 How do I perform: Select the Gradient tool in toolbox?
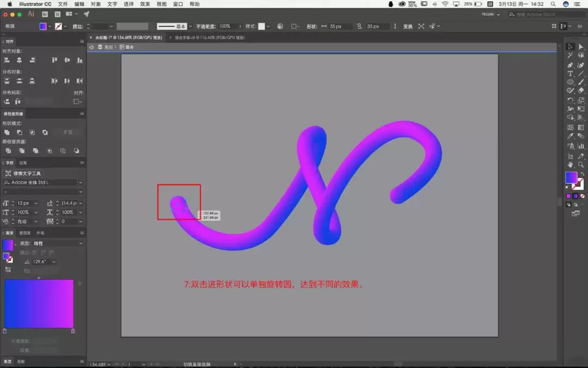point(581,127)
